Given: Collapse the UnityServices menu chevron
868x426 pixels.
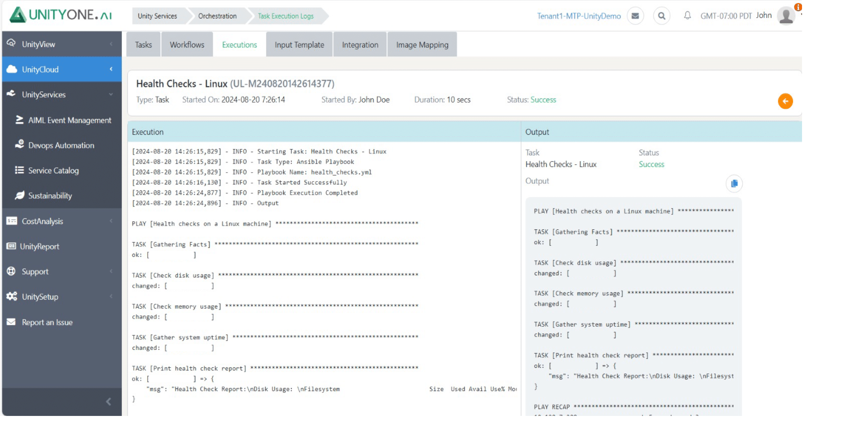Looking at the screenshot, I should click(x=111, y=94).
